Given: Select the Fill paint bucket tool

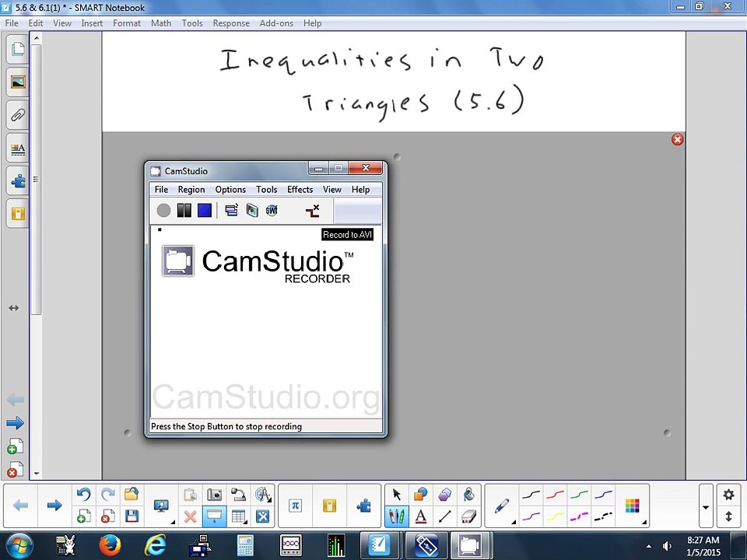Looking at the screenshot, I should [468, 495].
